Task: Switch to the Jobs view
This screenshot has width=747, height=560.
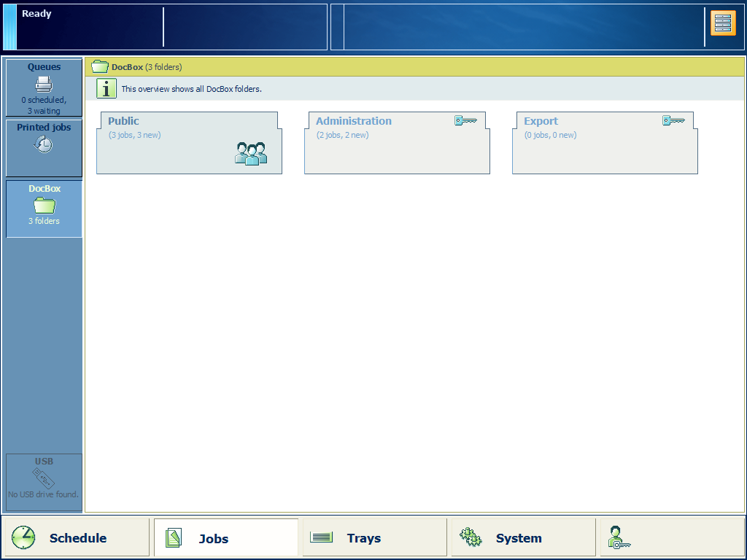Action: point(226,537)
